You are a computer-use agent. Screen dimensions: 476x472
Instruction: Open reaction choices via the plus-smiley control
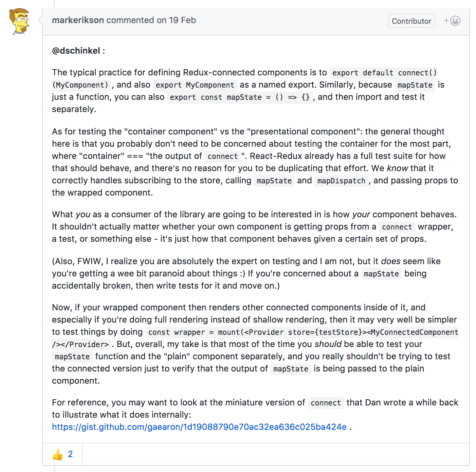pyautogui.click(x=452, y=21)
